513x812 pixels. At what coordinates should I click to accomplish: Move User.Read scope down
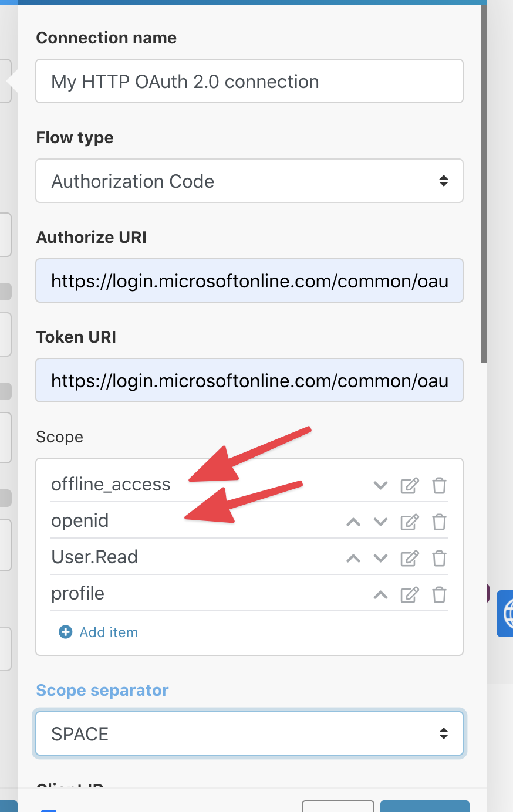381,559
